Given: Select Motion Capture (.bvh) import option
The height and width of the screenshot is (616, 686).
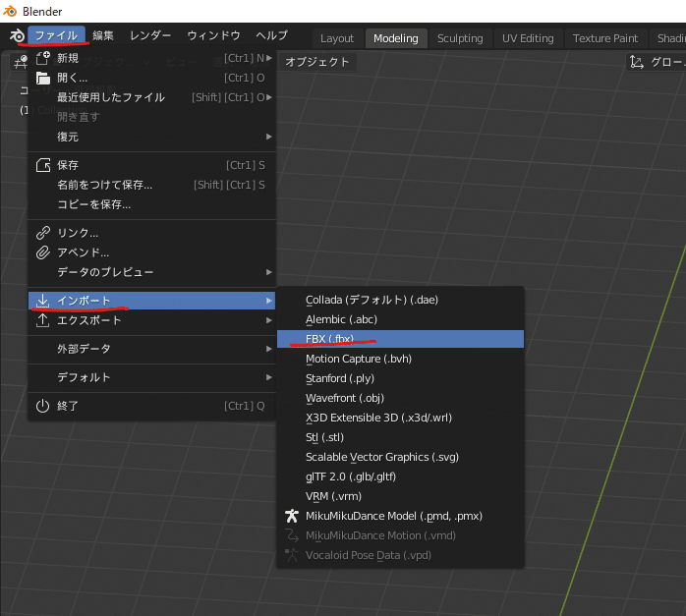Looking at the screenshot, I should pos(400,359).
